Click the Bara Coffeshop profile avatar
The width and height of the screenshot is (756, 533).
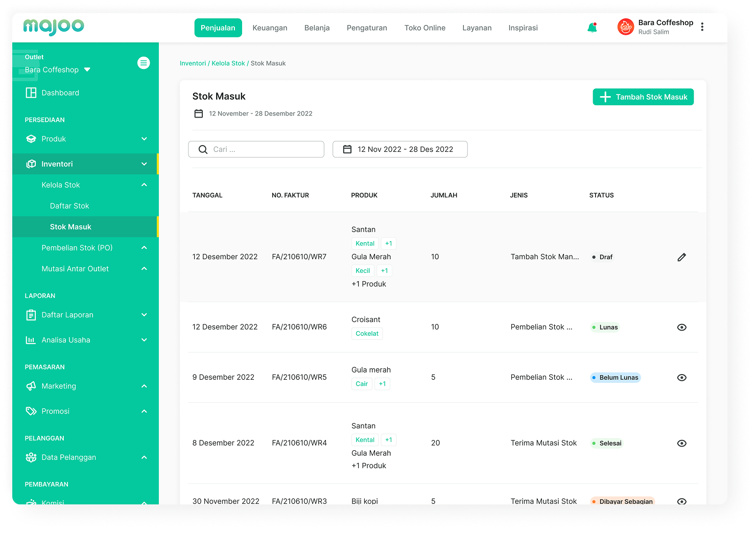626,27
